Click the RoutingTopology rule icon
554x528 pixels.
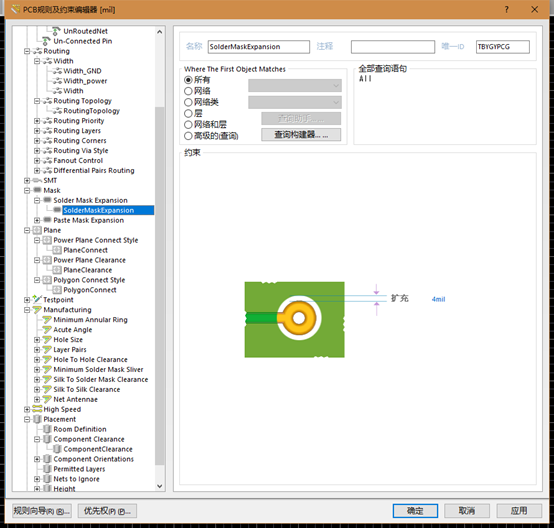pyautogui.click(x=57, y=111)
